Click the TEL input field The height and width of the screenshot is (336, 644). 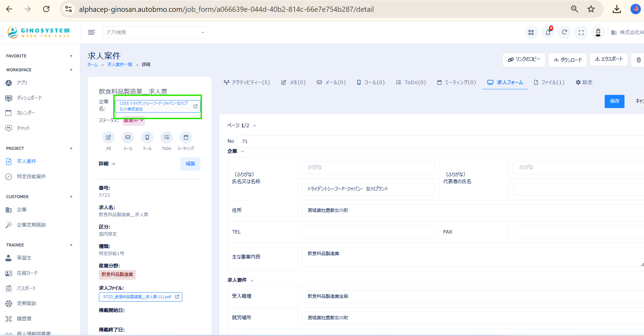coord(368,232)
